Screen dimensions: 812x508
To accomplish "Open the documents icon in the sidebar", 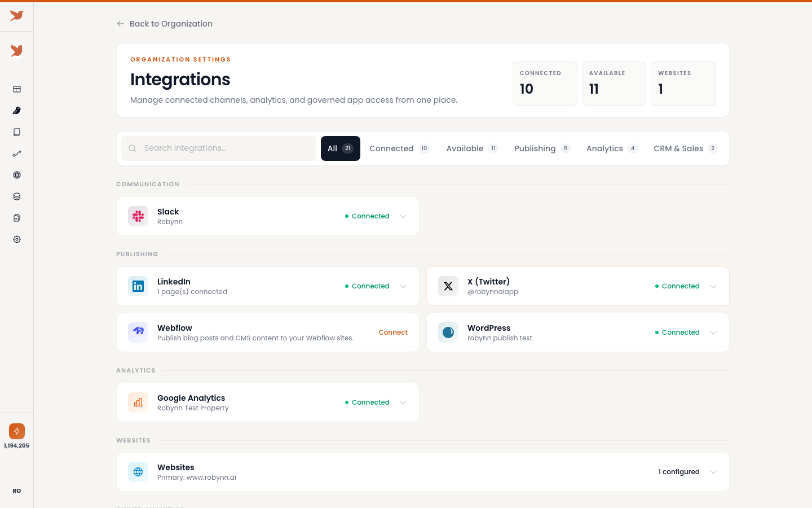I will (16, 218).
